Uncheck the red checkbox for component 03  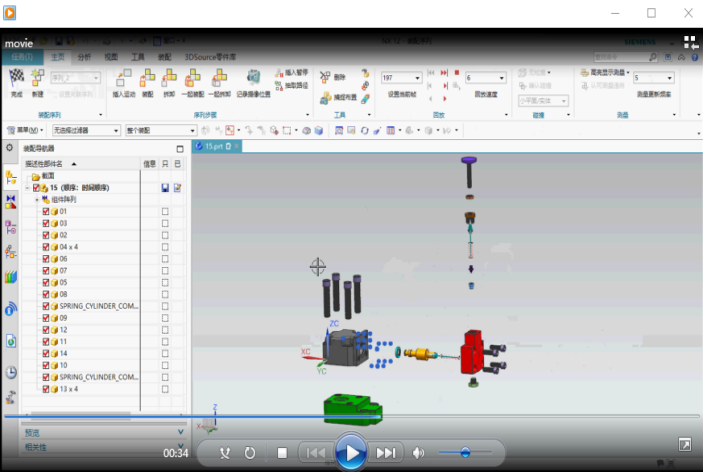[x=46, y=223]
